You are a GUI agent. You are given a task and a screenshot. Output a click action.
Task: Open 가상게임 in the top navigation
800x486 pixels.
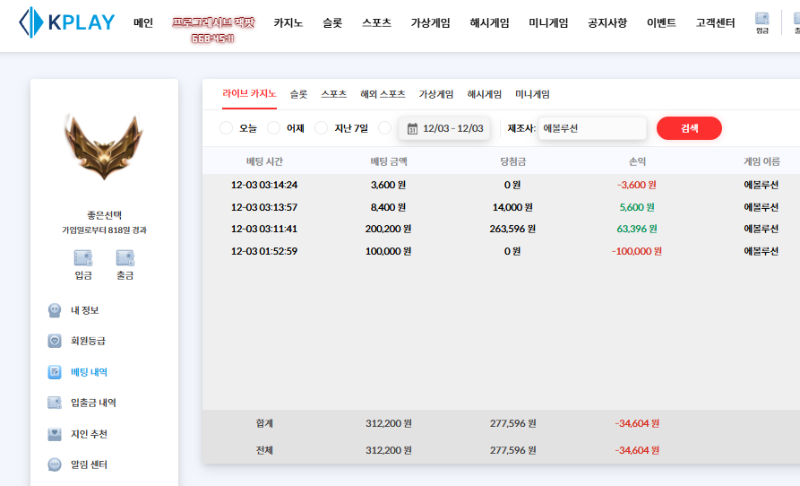[x=431, y=23]
